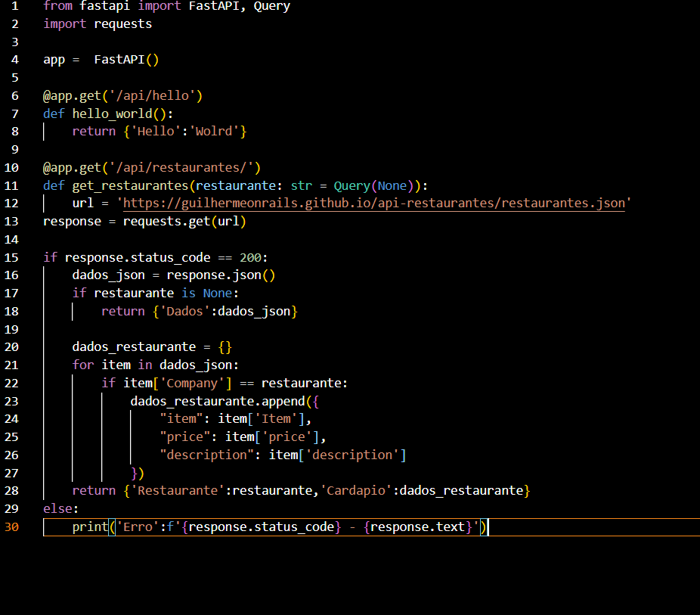Click "description" key on line 26

(x=206, y=455)
